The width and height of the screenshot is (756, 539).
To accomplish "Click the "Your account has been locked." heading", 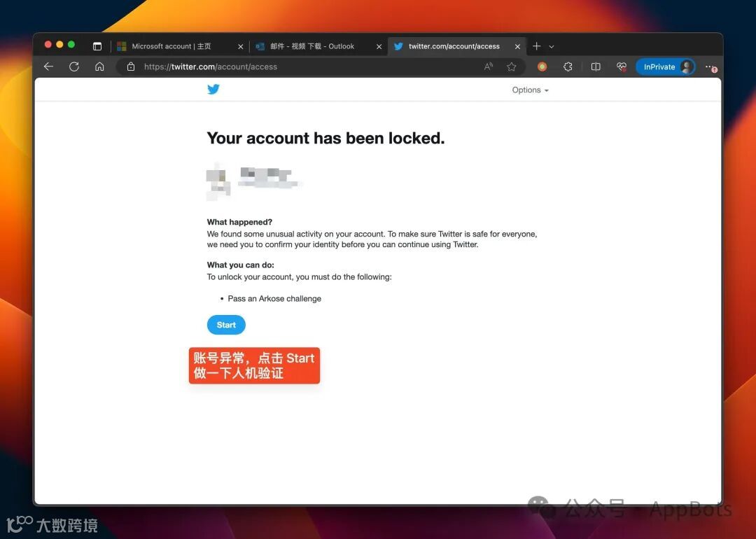I will coord(325,139).
